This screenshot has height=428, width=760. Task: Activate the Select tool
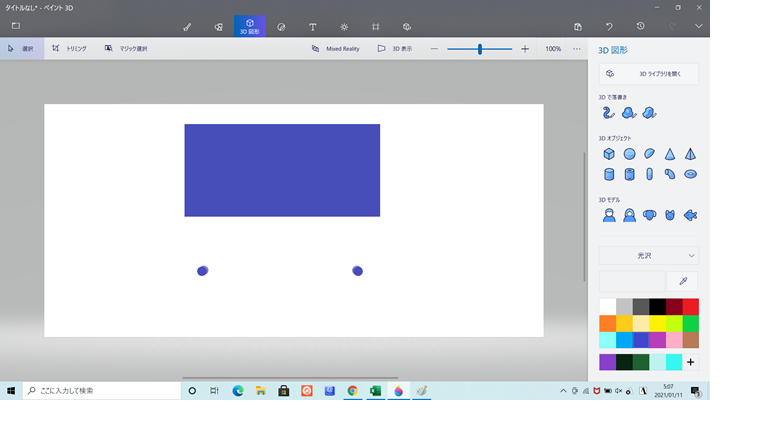tap(22, 48)
